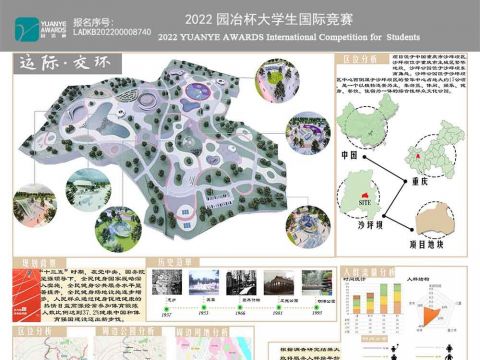Click the '规划背景' section header
Viewport: 480px width, 360px height.
click(39, 263)
